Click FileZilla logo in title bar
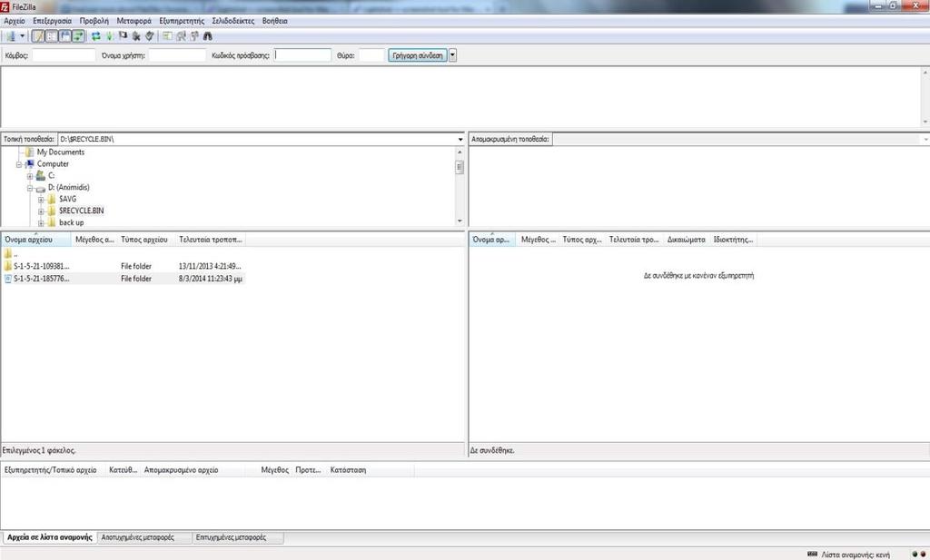This screenshot has height=560, width=930. pos(5,6)
